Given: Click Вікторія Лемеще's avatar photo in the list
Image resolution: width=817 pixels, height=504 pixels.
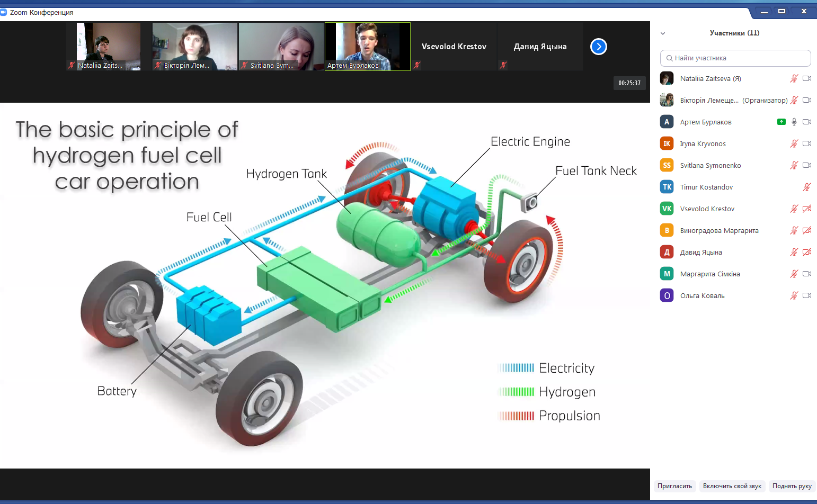Looking at the screenshot, I should tap(667, 100).
